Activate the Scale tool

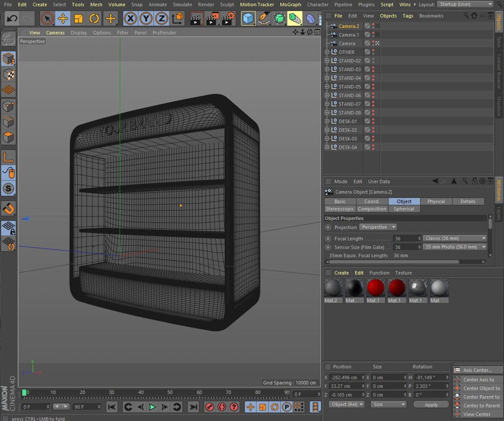tap(78, 18)
